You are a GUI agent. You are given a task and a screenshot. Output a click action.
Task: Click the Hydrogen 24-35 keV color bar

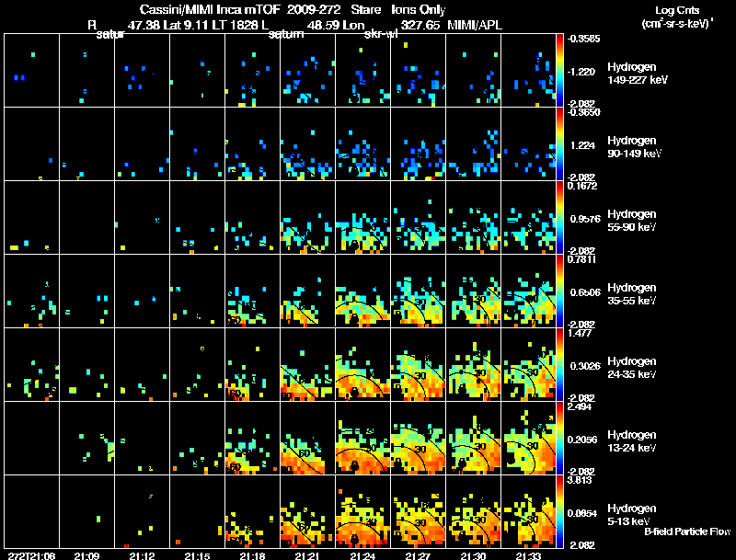pos(559,365)
